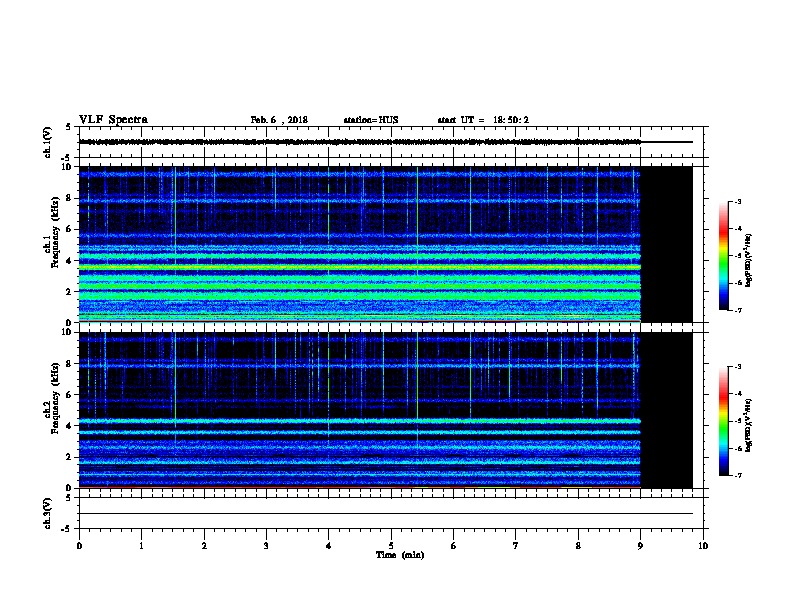Click the time axis tick label "3"

pos(266,546)
